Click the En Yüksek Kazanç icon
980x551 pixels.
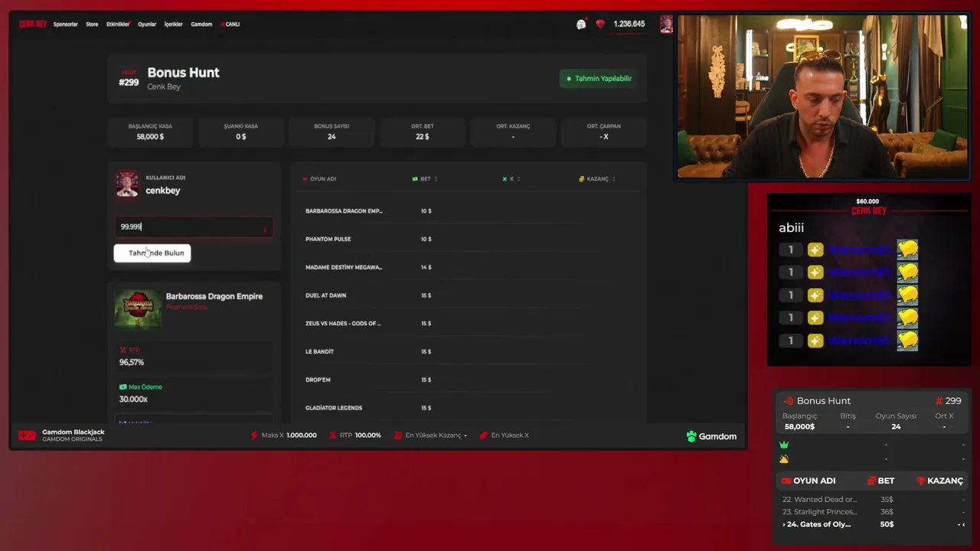pyautogui.click(x=398, y=435)
